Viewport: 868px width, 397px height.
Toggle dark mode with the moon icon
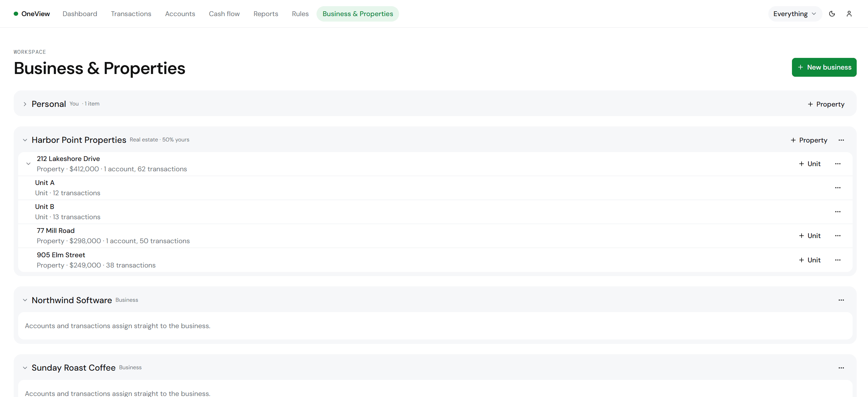(832, 14)
